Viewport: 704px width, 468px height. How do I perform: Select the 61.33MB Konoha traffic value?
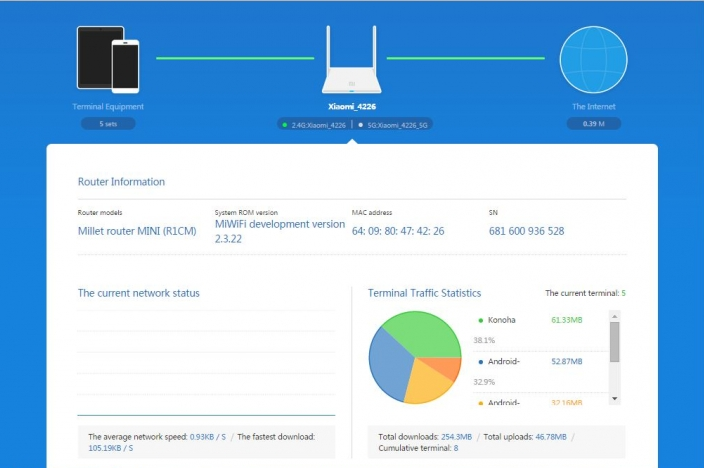pos(567,320)
